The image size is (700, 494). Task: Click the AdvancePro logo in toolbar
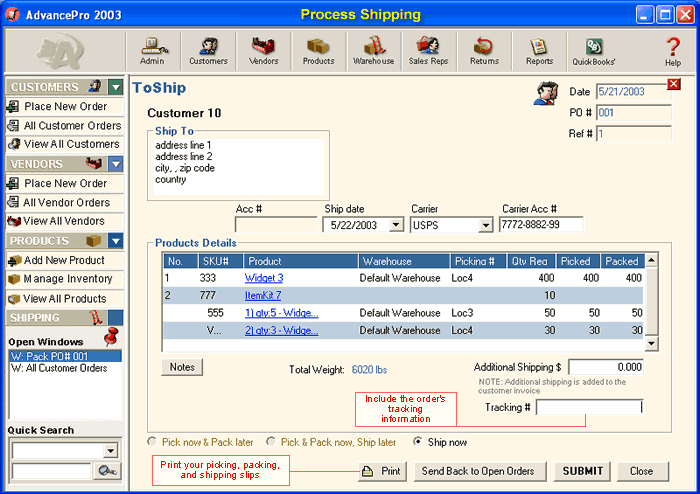tap(60, 51)
